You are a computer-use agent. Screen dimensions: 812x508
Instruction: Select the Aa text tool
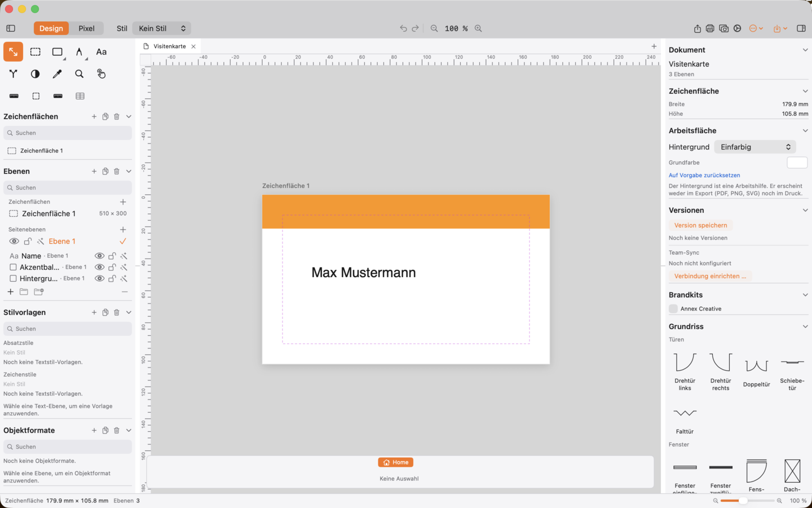tap(101, 52)
